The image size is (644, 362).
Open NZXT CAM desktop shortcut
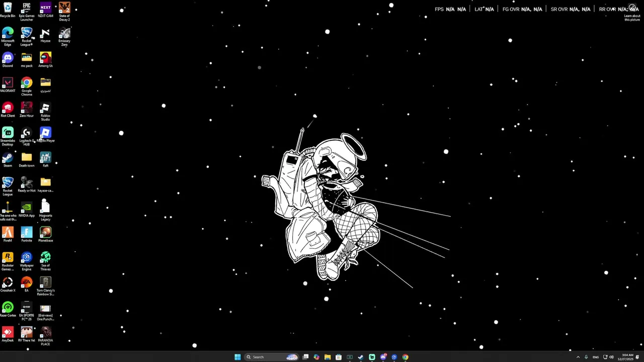[45, 10]
